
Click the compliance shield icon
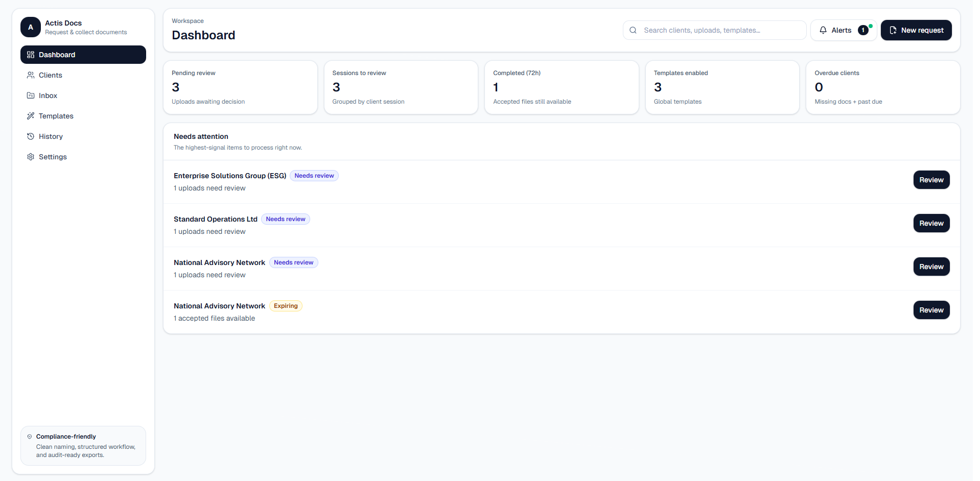(30, 437)
